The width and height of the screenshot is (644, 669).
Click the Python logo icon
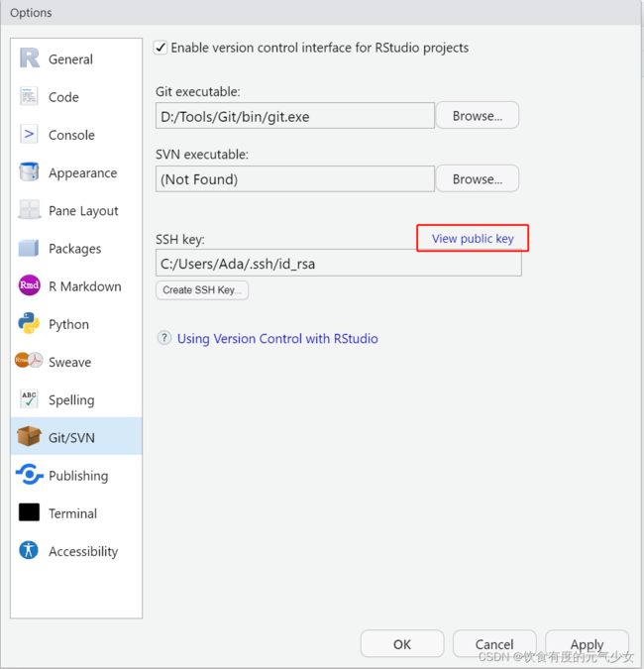(x=29, y=323)
